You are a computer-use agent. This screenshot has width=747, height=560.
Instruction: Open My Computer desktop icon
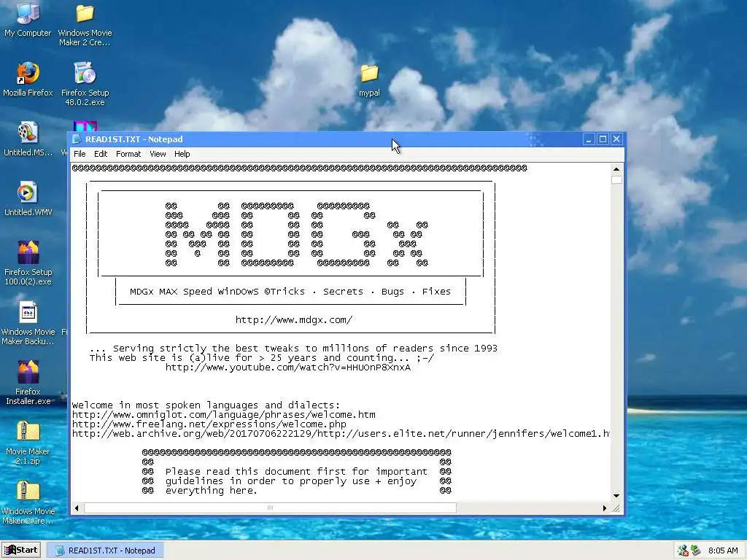[x=28, y=19]
